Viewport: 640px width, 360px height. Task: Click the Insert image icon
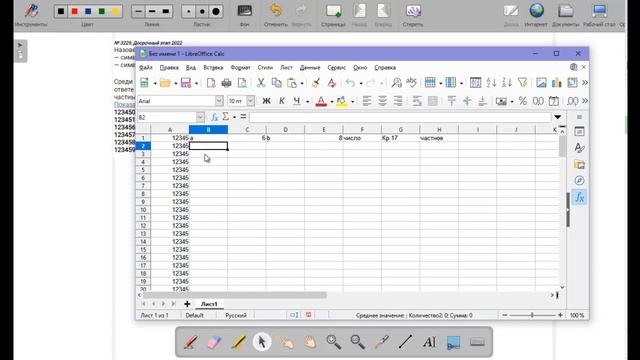[541, 83]
